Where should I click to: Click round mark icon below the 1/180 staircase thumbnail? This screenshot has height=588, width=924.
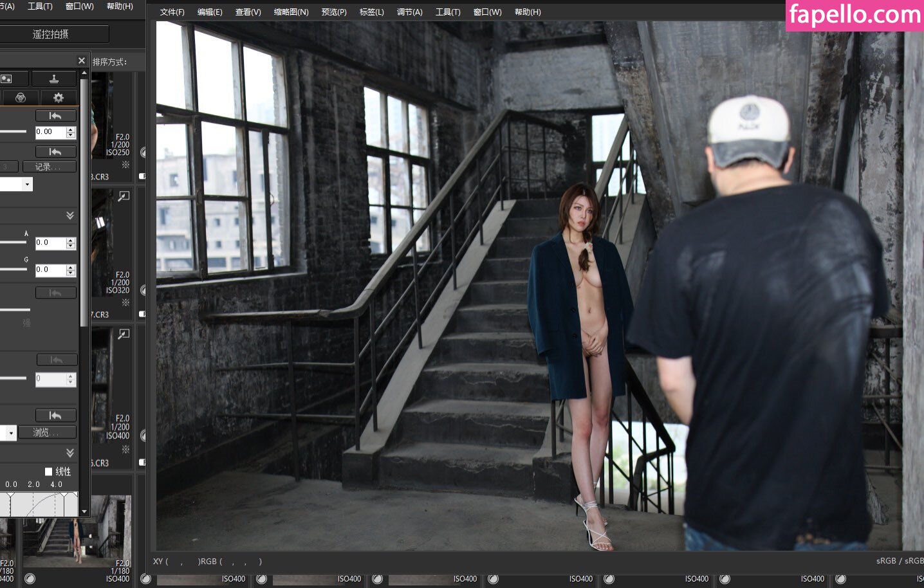tap(30, 578)
